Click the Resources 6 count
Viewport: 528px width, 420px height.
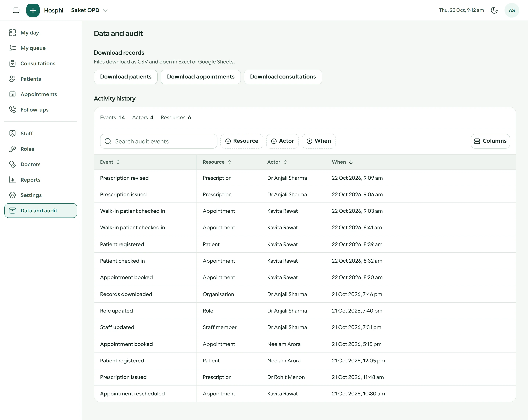176,118
